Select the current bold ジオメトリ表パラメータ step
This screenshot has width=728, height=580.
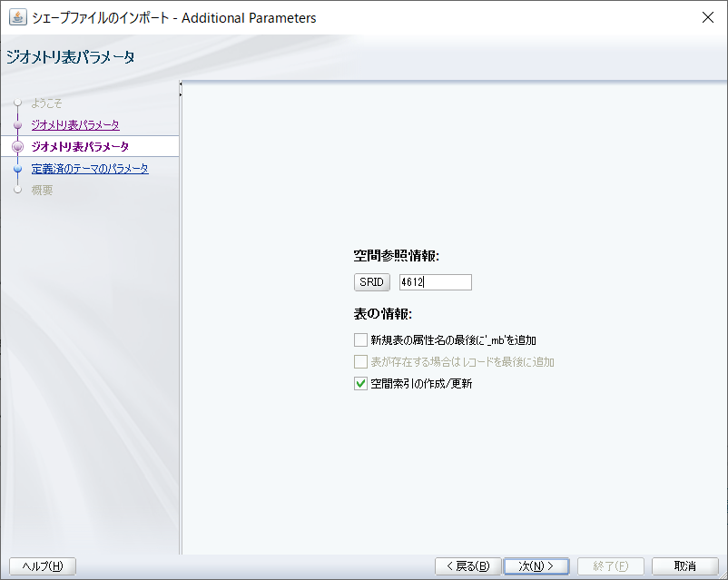coord(80,147)
